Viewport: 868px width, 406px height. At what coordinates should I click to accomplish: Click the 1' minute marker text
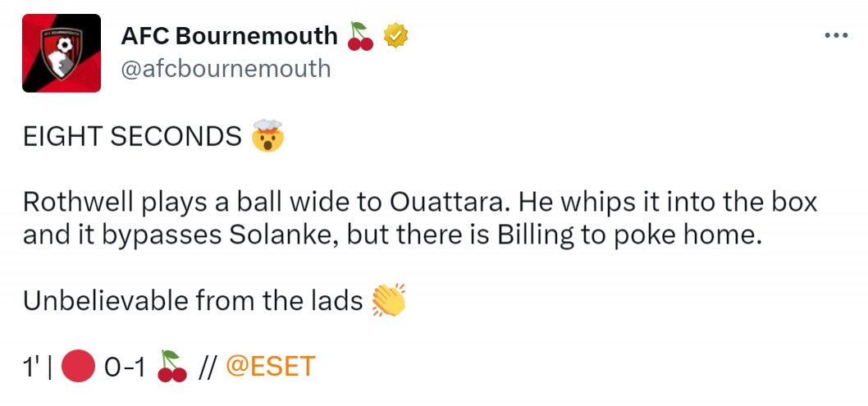(x=32, y=367)
